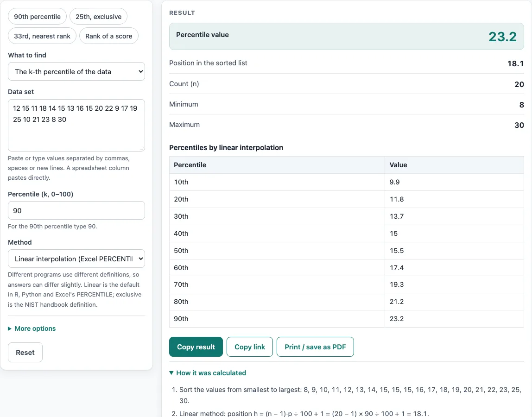532x417 pixels.
Task: Click inside the Data set text area
Action: click(76, 125)
